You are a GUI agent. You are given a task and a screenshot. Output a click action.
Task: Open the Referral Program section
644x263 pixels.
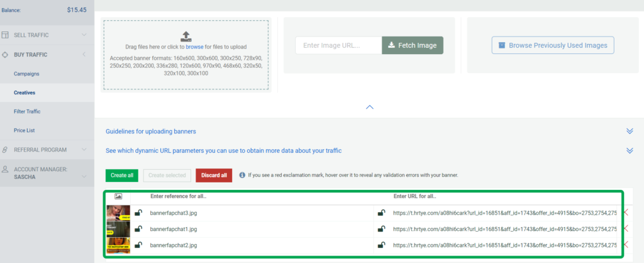40,150
